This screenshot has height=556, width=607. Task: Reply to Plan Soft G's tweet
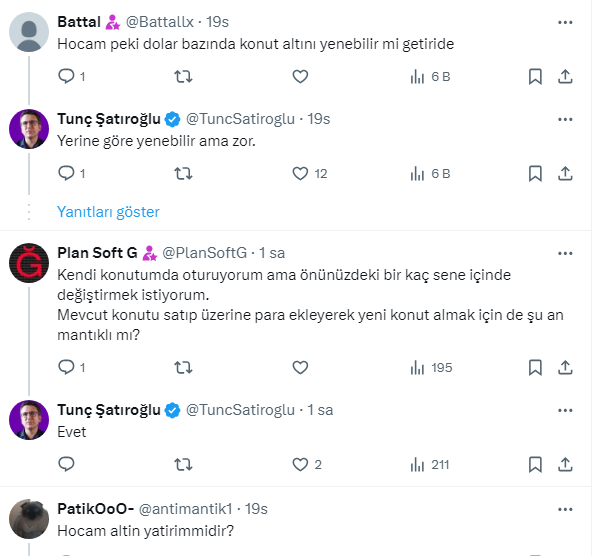point(67,367)
